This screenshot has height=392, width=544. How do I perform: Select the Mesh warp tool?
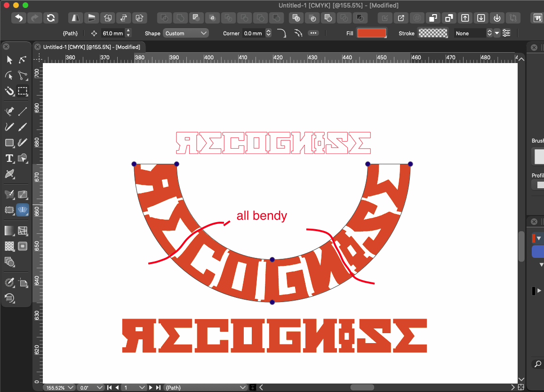(23, 231)
